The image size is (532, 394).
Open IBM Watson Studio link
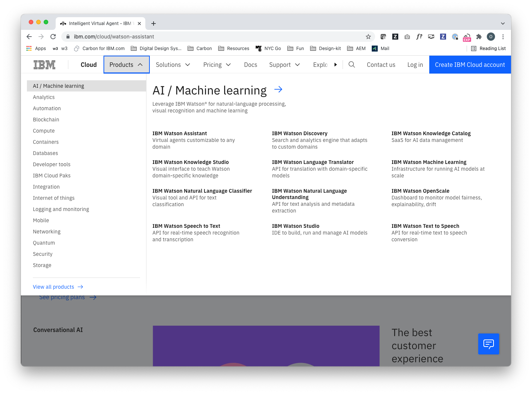pyautogui.click(x=296, y=226)
